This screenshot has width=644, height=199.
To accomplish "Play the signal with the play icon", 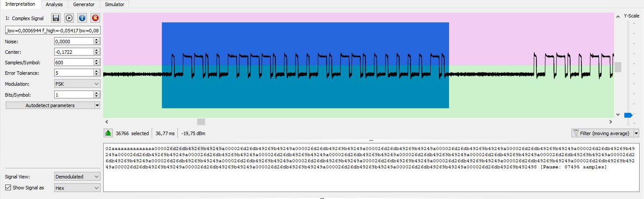I will click(69, 18).
